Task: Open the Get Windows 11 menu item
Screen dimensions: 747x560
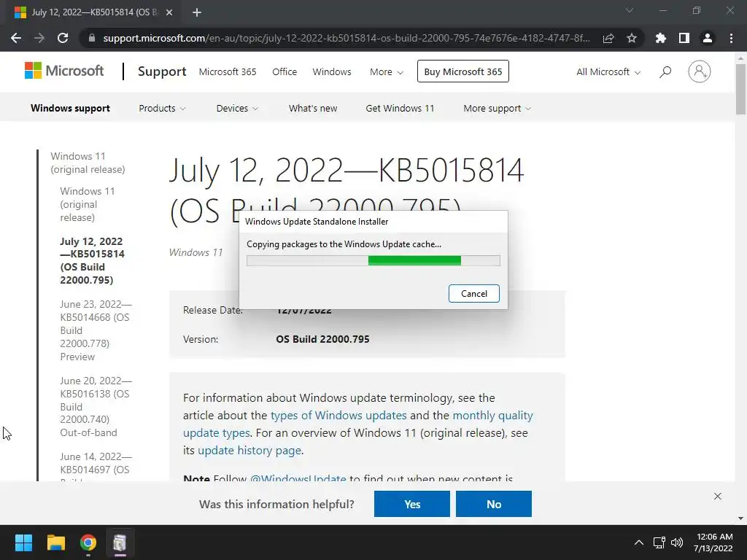Action: (400, 109)
